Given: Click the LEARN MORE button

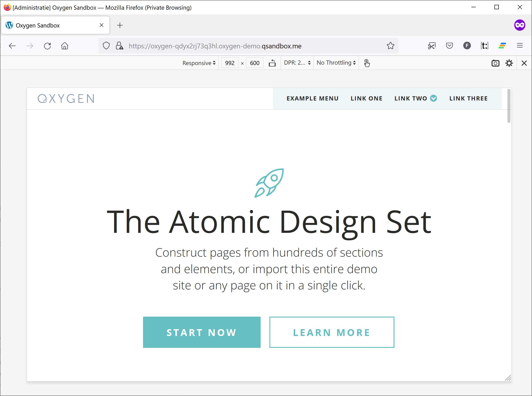Looking at the screenshot, I should pos(332,332).
